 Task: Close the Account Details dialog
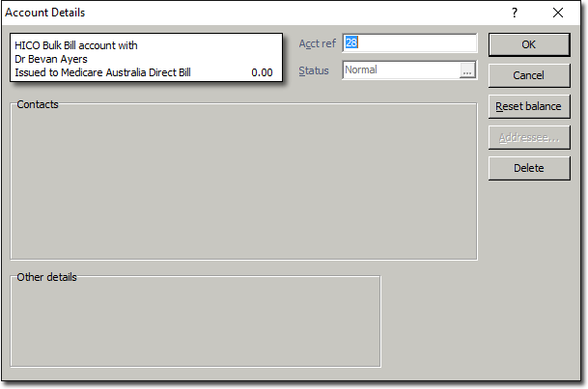558,13
